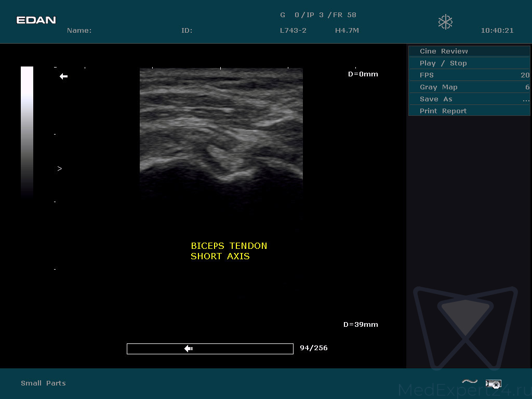Click the cine frame arrow indicator
The height and width of the screenshot is (399, 532).
click(x=189, y=349)
